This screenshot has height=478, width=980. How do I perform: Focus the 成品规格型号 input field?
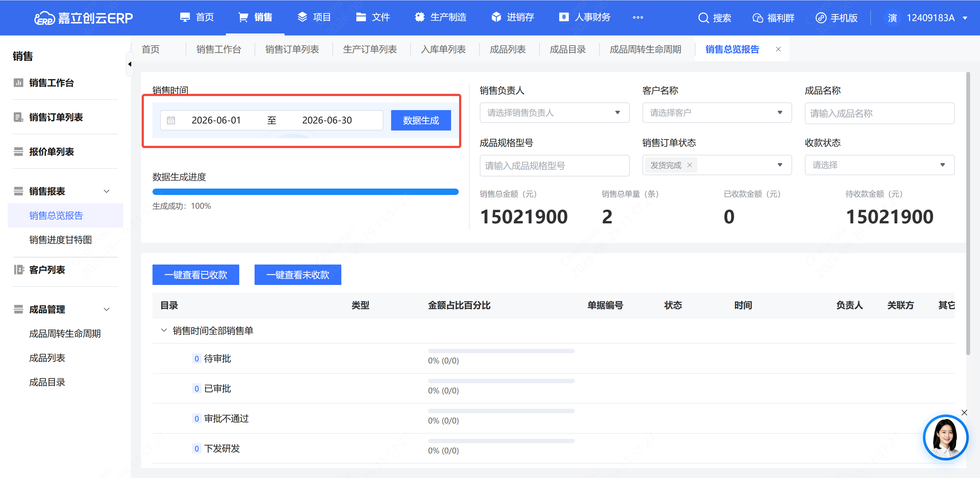[x=554, y=165]
